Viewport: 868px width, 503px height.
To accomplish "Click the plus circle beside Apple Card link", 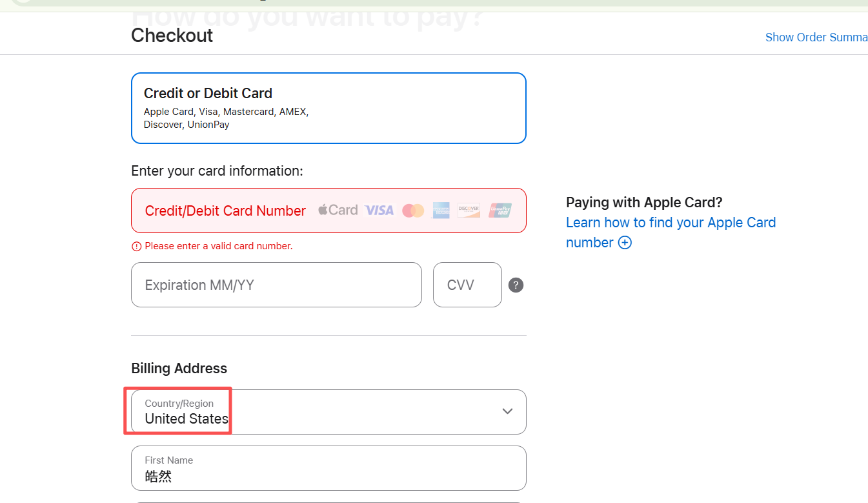I will pyautogui.click(x=625, y=243).
